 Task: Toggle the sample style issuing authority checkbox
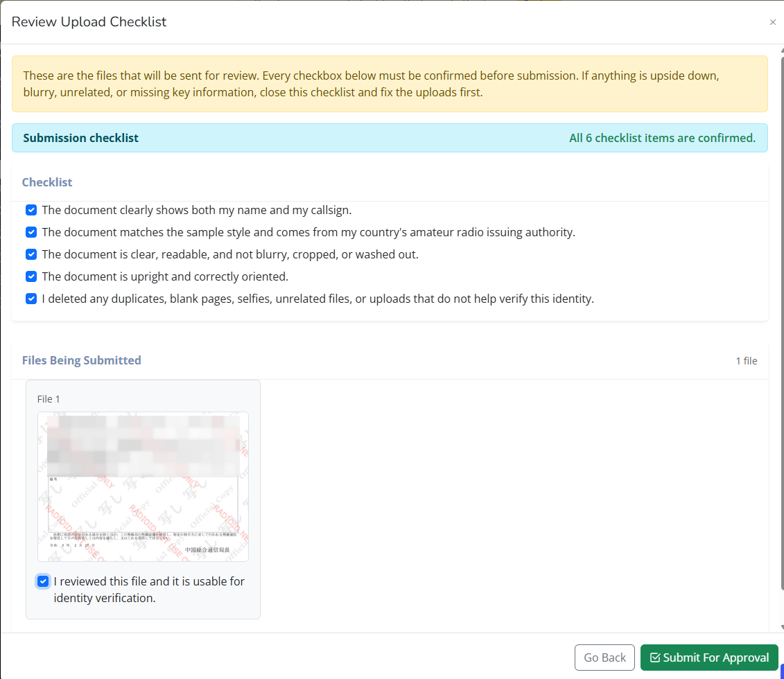pos(31,232)
